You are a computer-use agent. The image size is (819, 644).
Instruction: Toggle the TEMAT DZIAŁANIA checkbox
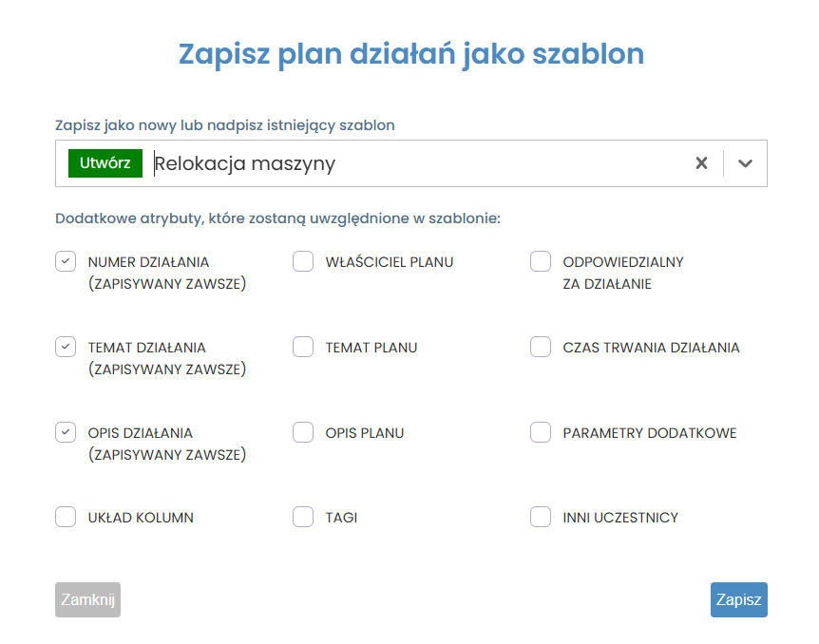tap(66, 348)
